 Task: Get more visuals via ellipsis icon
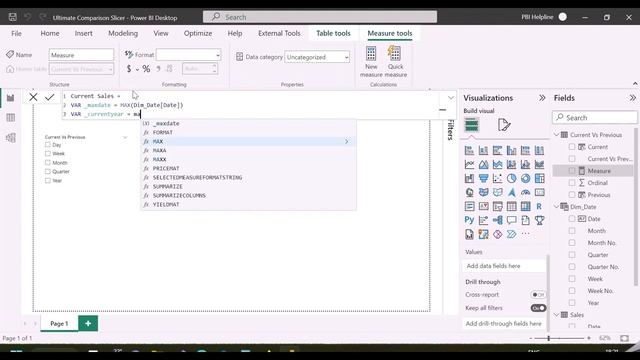coord(525,234)
